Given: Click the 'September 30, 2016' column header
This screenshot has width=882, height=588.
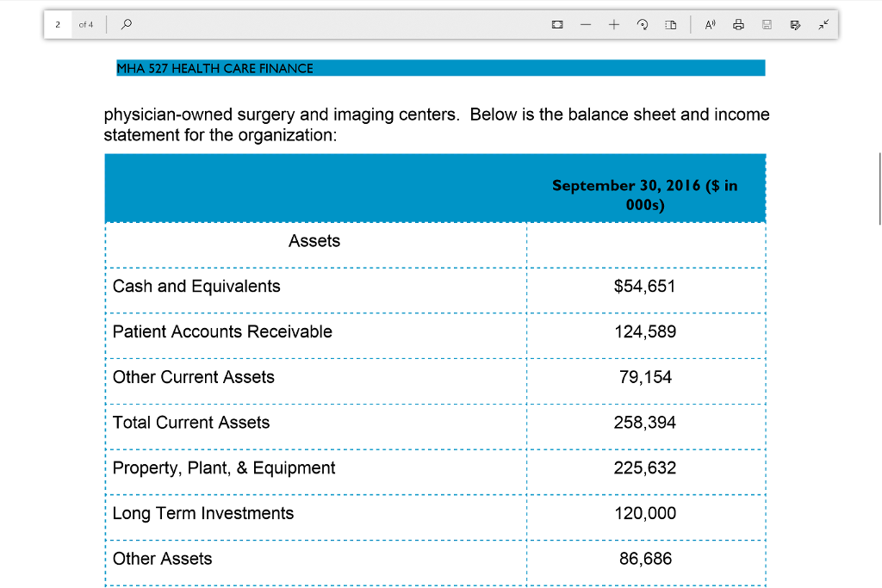Looking at the screenshot, I should pos(645,195).
